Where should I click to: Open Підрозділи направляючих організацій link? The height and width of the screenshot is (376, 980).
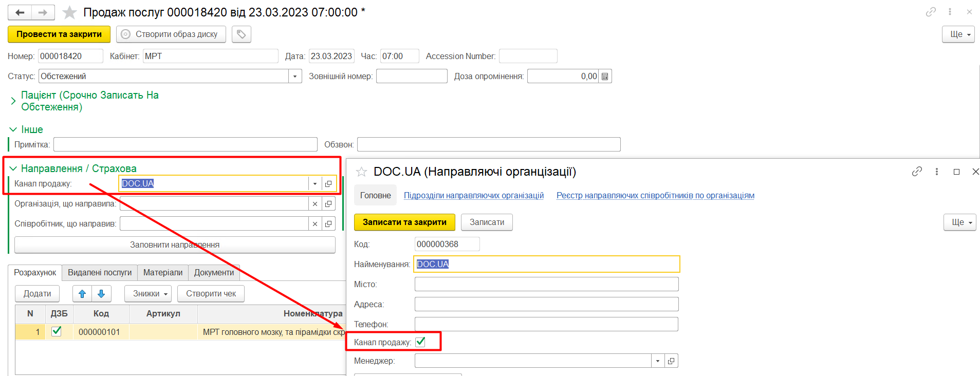[x=473, y=196]
